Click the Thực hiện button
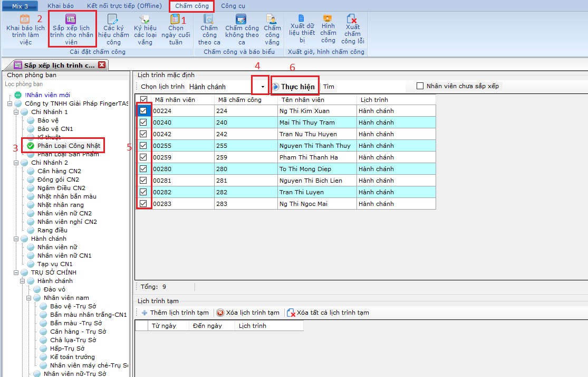This screenshot has height=377, width=588. click(295, 87)
